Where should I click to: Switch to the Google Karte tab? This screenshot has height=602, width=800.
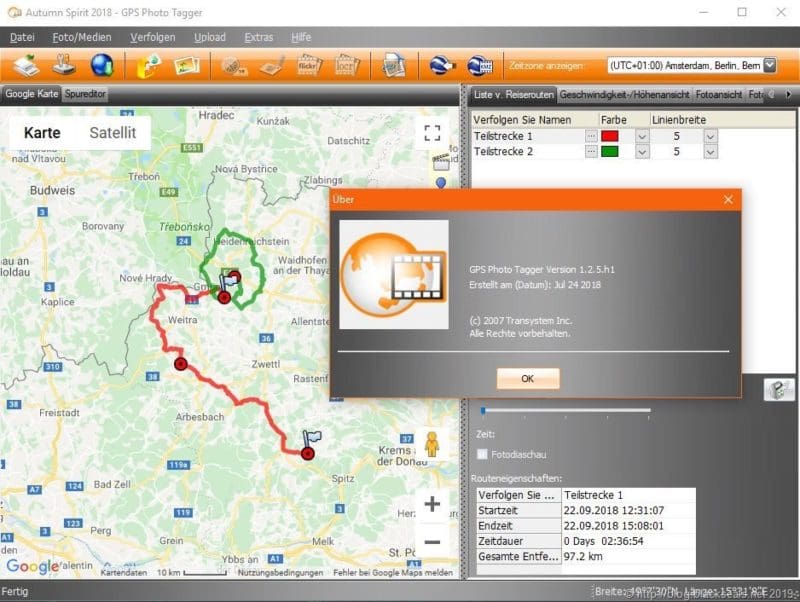coord(32,94)
